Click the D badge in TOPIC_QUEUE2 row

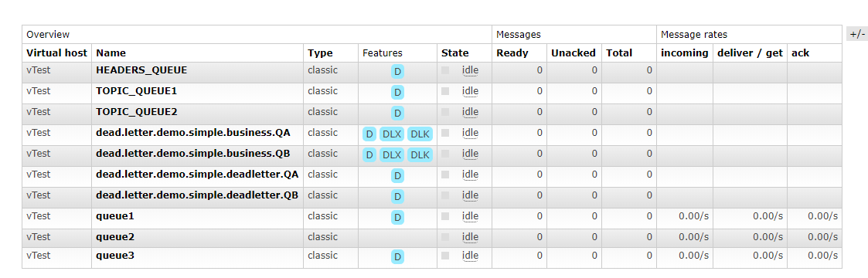(x=397, y=113)
